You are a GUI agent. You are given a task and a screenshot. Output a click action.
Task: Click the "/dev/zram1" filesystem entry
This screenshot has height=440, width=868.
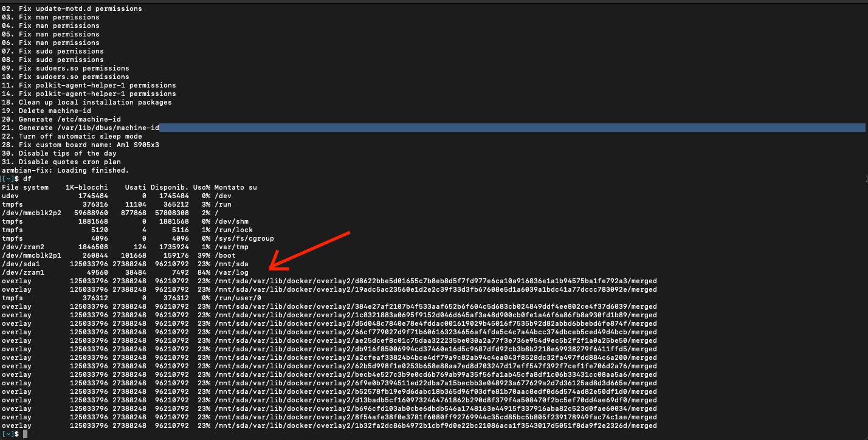tap(23, 272)
